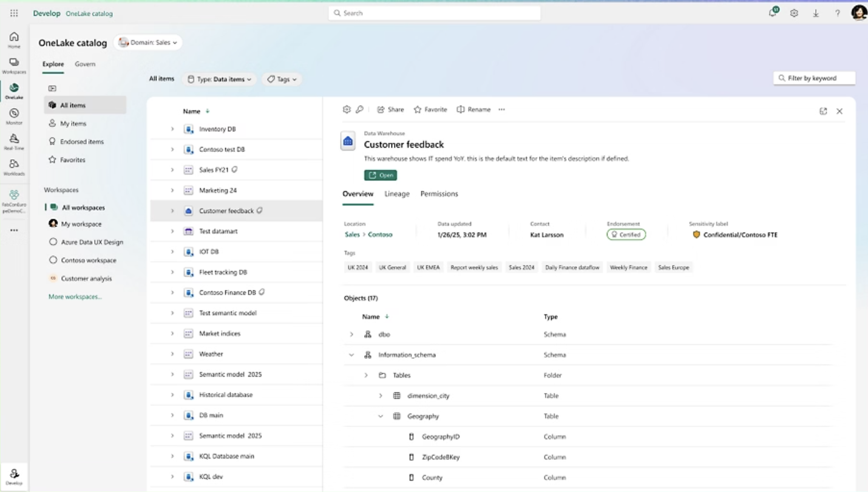Expand the Inventory DB row

172,129
